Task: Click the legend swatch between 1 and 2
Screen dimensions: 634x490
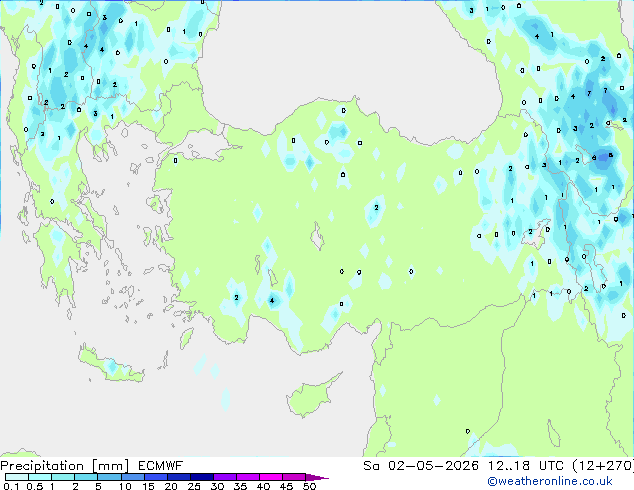Action: [63, 477]
